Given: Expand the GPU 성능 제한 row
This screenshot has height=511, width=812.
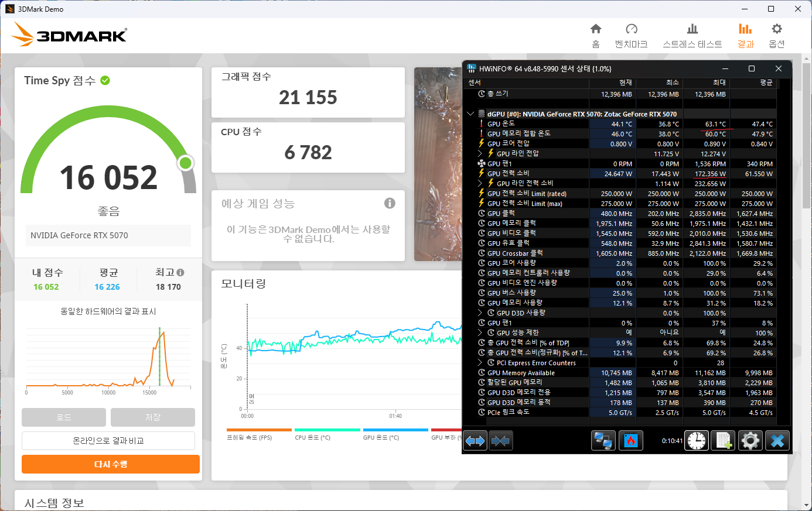Looking at the screenshot, I should (x=480, y=332).
